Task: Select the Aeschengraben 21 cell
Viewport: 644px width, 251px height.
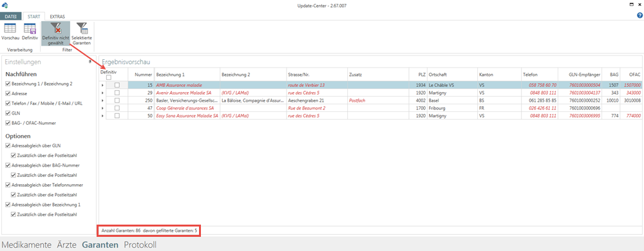Action: [317, 100]
